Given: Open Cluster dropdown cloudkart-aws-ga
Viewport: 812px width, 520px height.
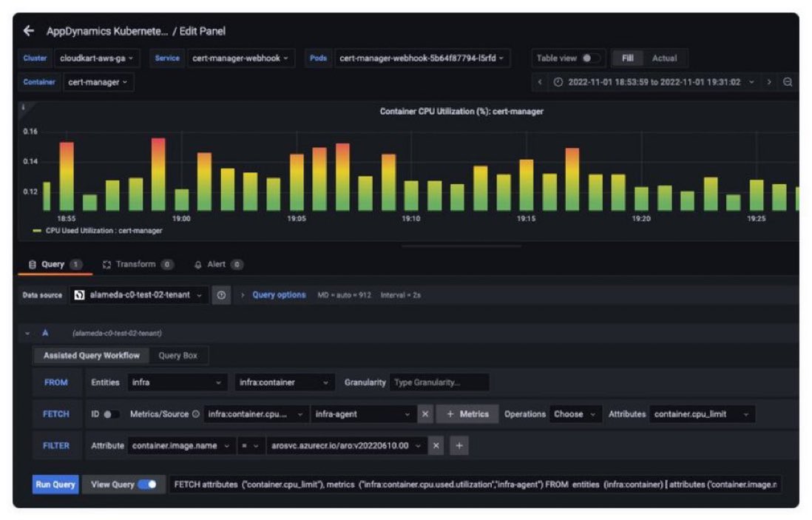Looking at the screenshot, I should point(96,58).
